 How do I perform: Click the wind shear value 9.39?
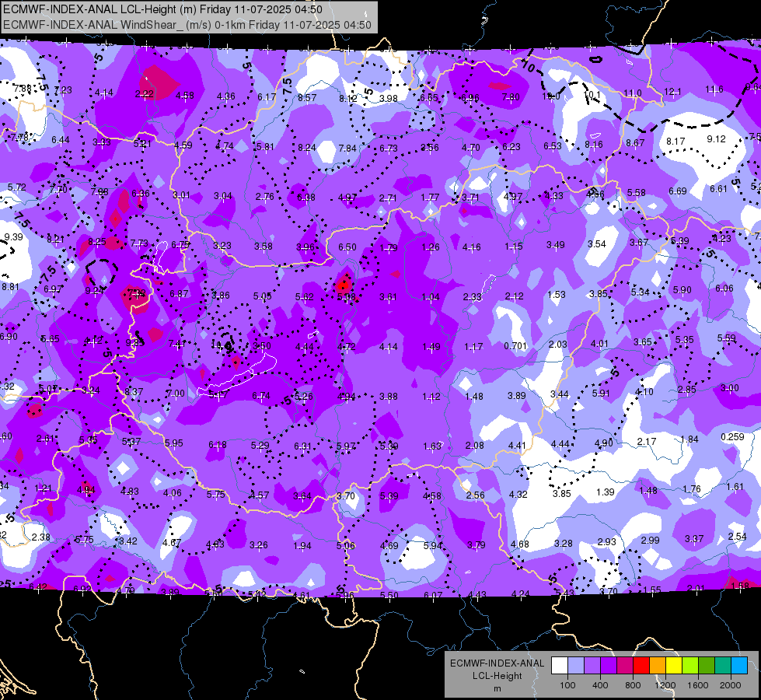(x=13, y=237)
